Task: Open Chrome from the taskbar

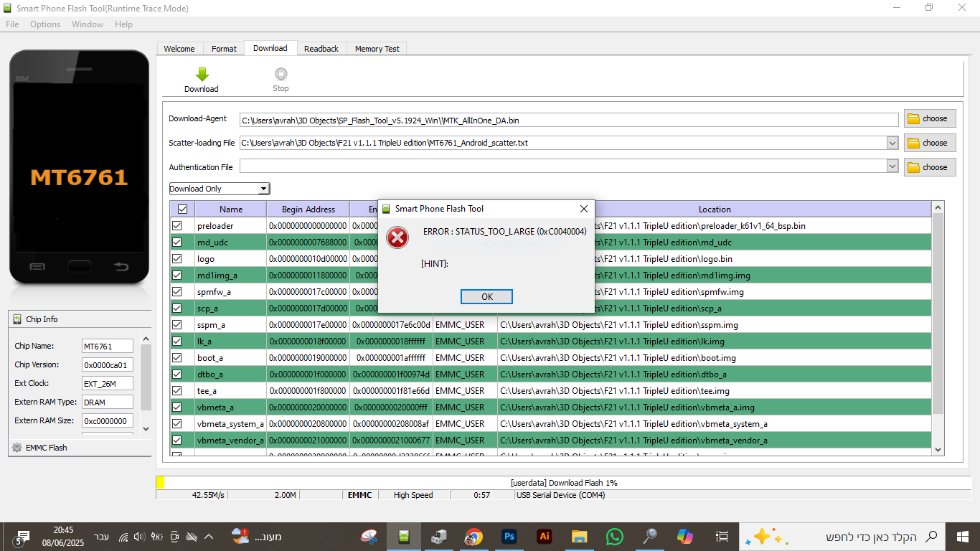Action: [473, 536]
